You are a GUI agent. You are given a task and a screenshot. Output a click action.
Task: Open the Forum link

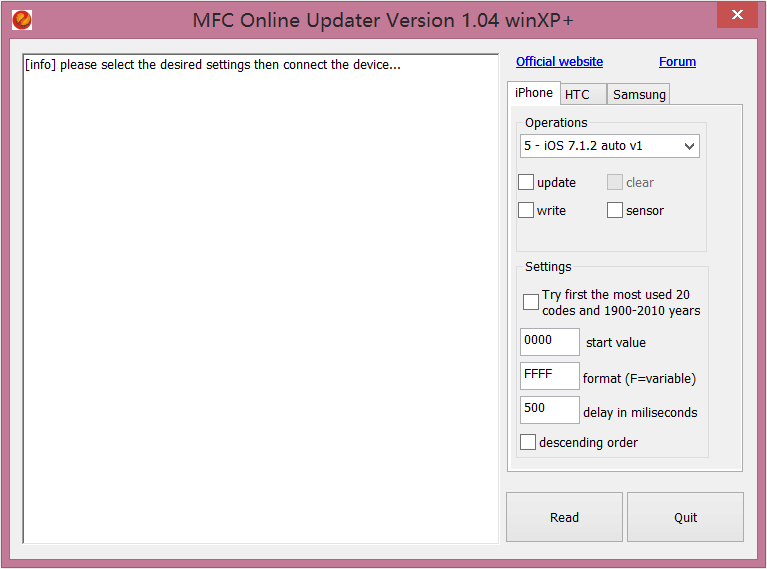(x=677, y=62)
